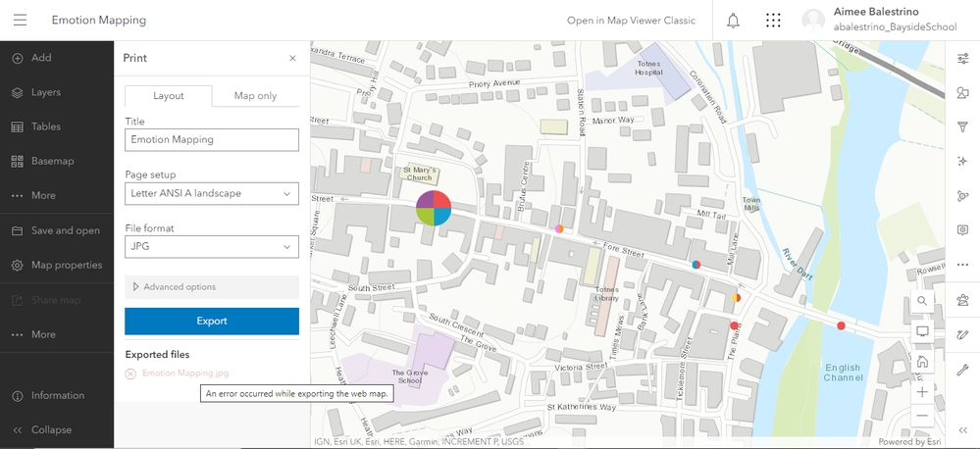This screenshot has height=449, width=980.
Task: Click the Title input field
Action: 211,140
